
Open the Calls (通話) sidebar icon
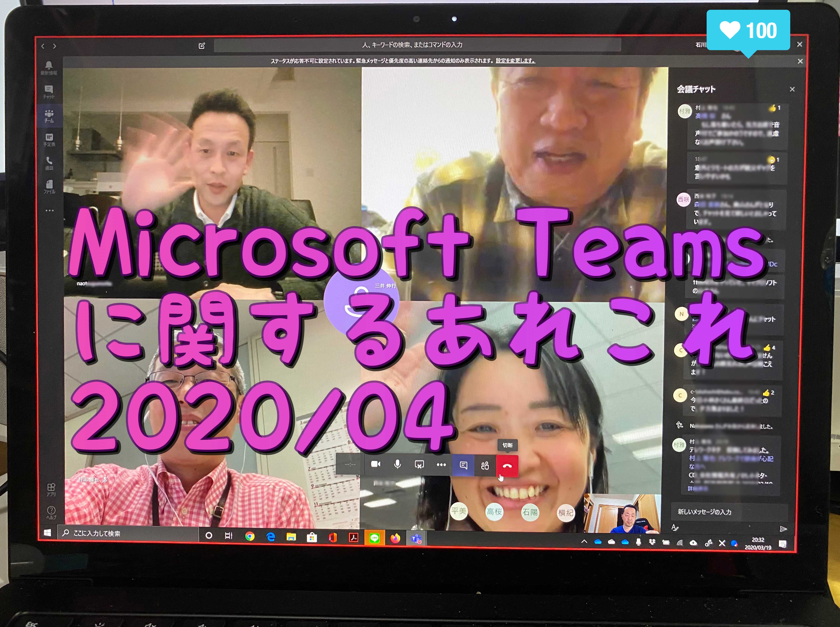point(49,163)
